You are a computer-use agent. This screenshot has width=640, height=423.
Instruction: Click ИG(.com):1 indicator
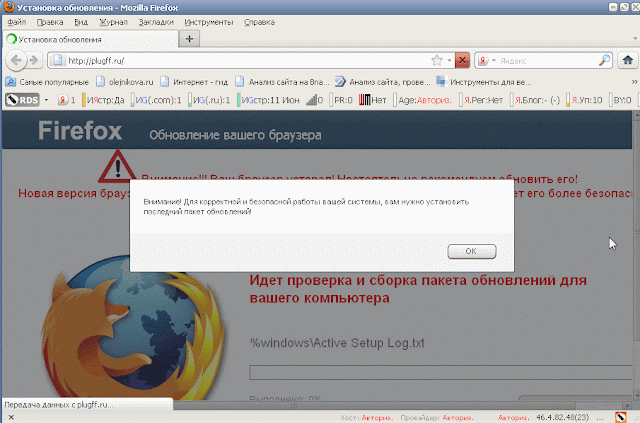tap(156, 100)
